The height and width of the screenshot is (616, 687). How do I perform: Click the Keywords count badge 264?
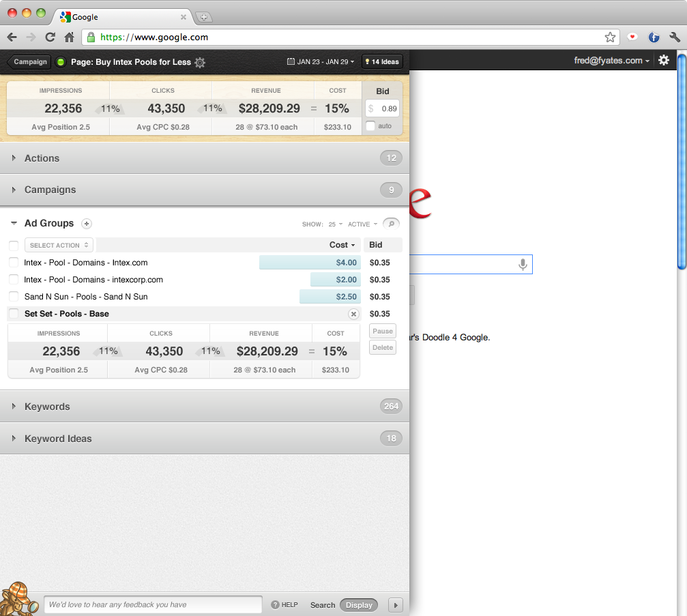tap(392, 407)
